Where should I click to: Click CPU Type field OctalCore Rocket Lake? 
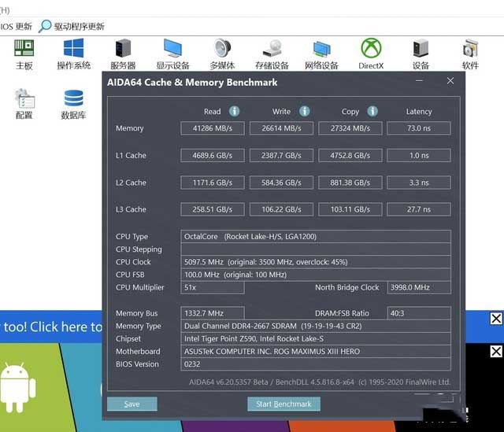(x=316, y=236)
